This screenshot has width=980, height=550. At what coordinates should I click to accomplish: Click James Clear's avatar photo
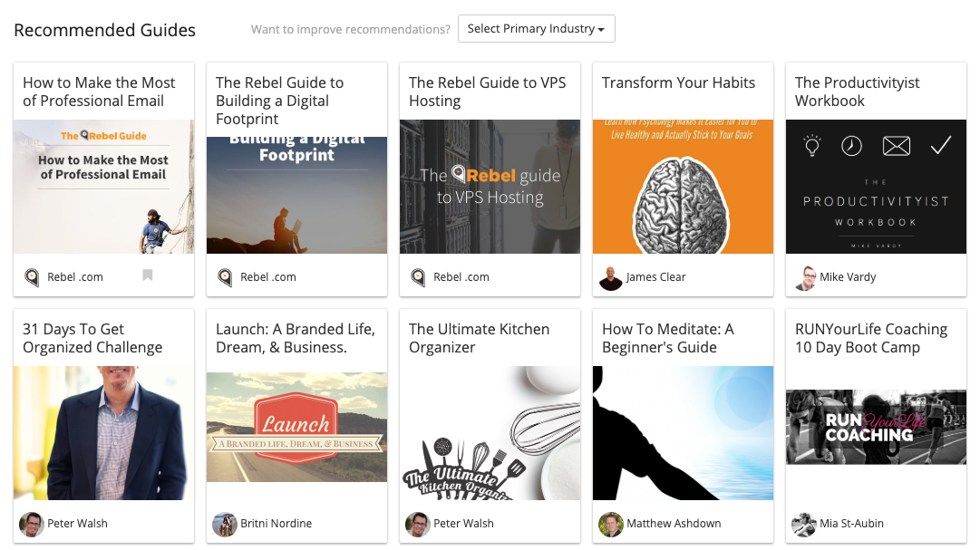[x=611, y=278]
